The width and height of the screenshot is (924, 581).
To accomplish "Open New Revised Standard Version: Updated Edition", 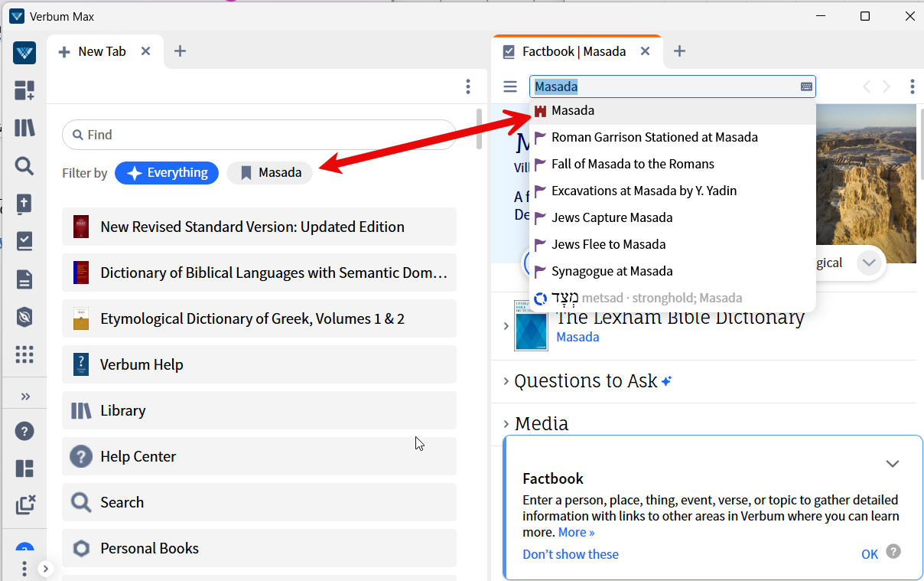I will 259,227.
